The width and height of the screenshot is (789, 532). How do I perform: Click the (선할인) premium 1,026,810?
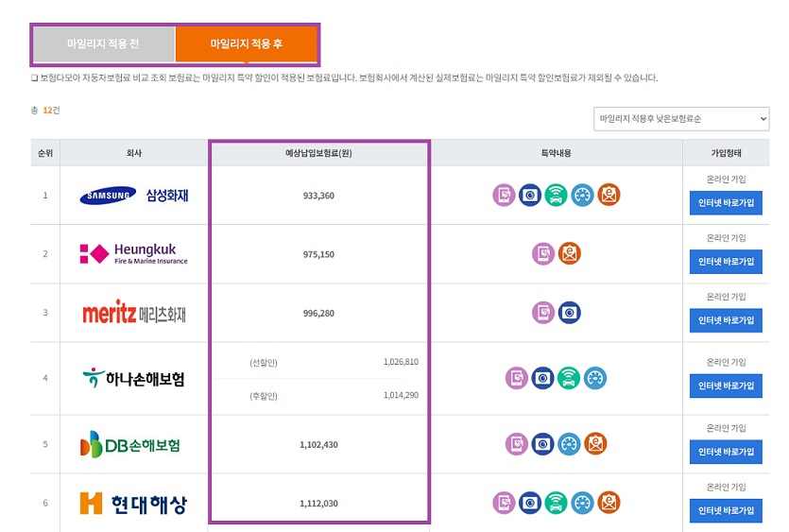point(401,362)
